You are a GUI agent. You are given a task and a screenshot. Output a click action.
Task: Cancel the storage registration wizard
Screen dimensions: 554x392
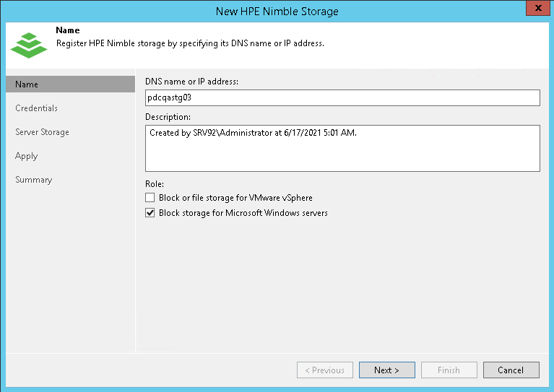click(511, 370)
